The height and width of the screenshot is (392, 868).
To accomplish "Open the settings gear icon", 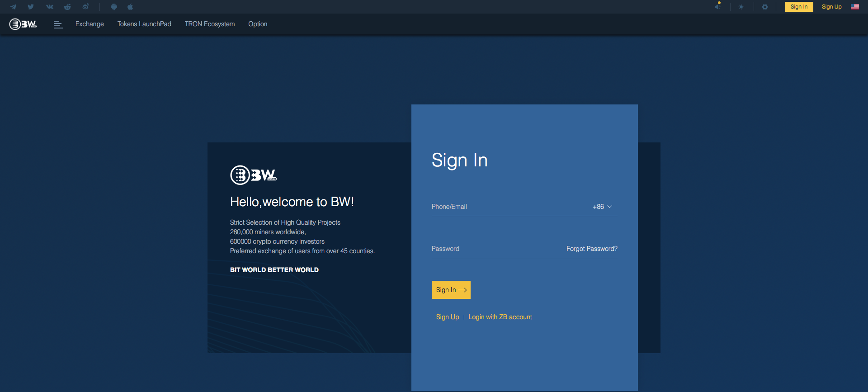I will (x=765, y=7).
